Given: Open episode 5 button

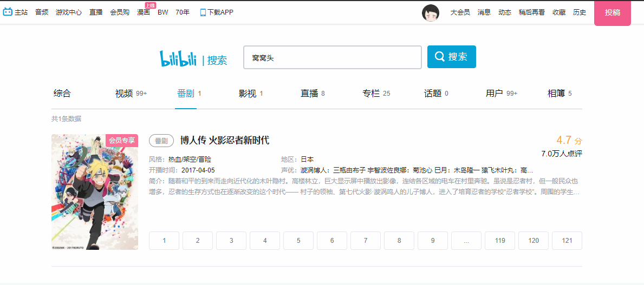Looking at the screenshot, I should (298, 241).
